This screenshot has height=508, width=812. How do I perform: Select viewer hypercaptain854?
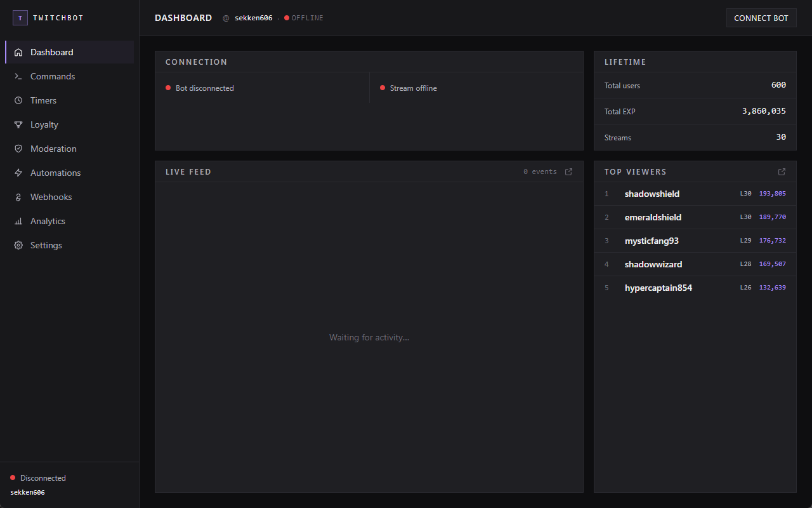point(658,288)
